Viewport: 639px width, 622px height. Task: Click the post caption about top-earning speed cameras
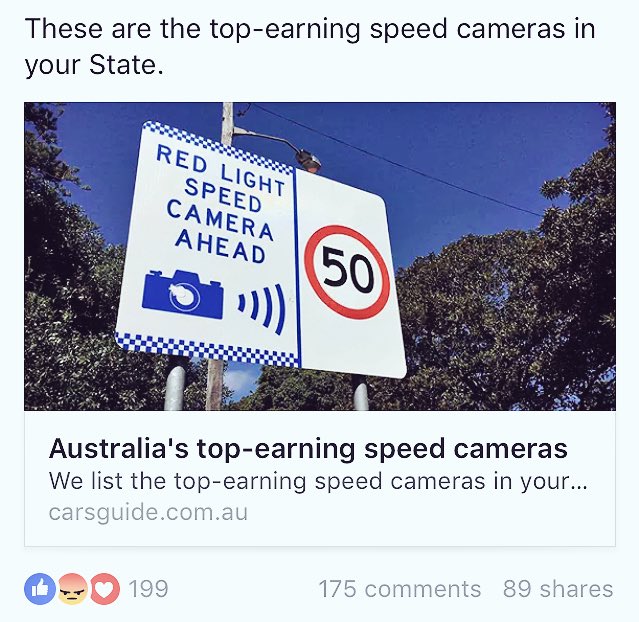pos(310,46)
